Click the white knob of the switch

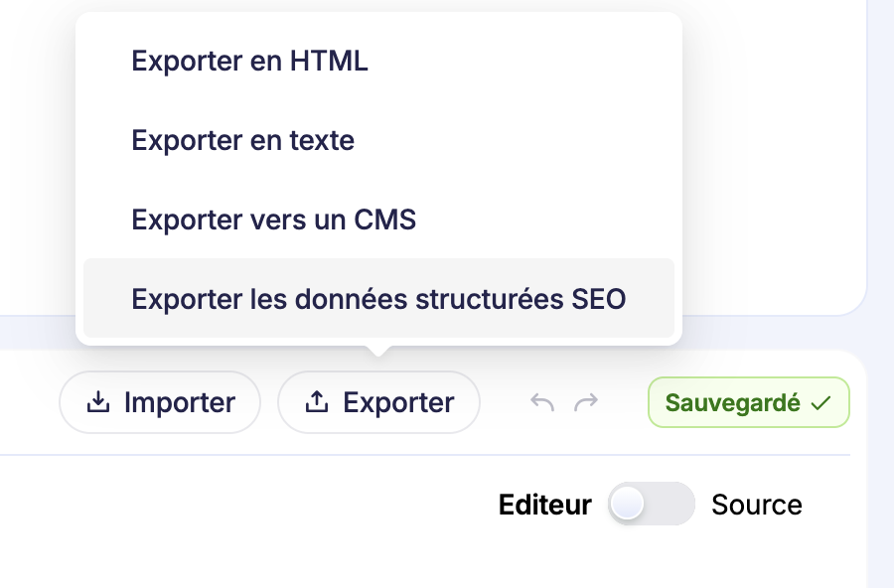628,505
